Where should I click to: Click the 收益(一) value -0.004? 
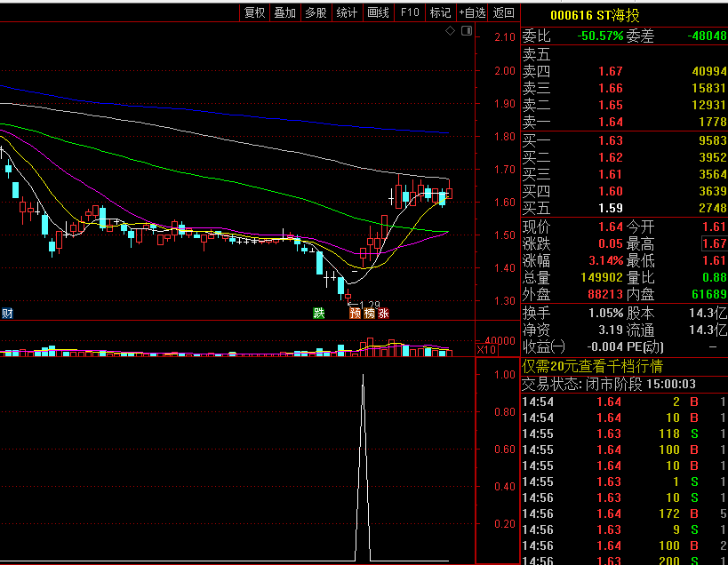pos(606,347)
